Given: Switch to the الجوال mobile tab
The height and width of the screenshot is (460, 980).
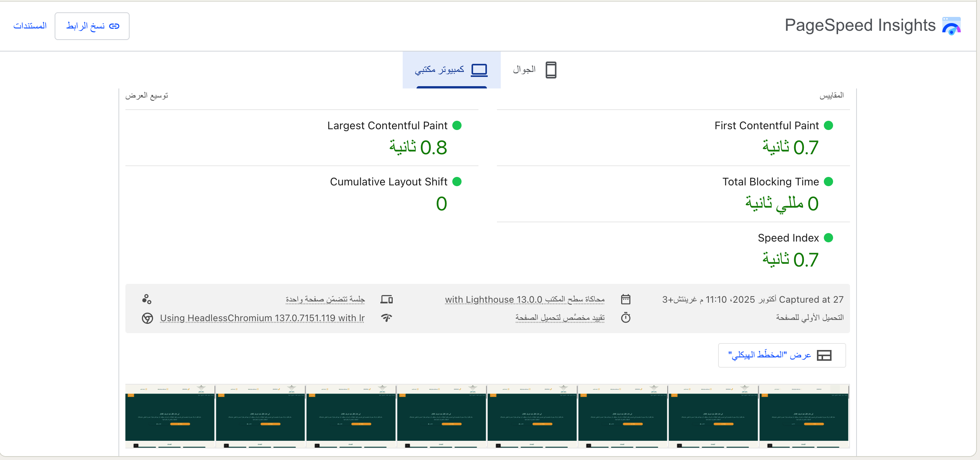Looking at the screenshot, I should click(524, 70).
